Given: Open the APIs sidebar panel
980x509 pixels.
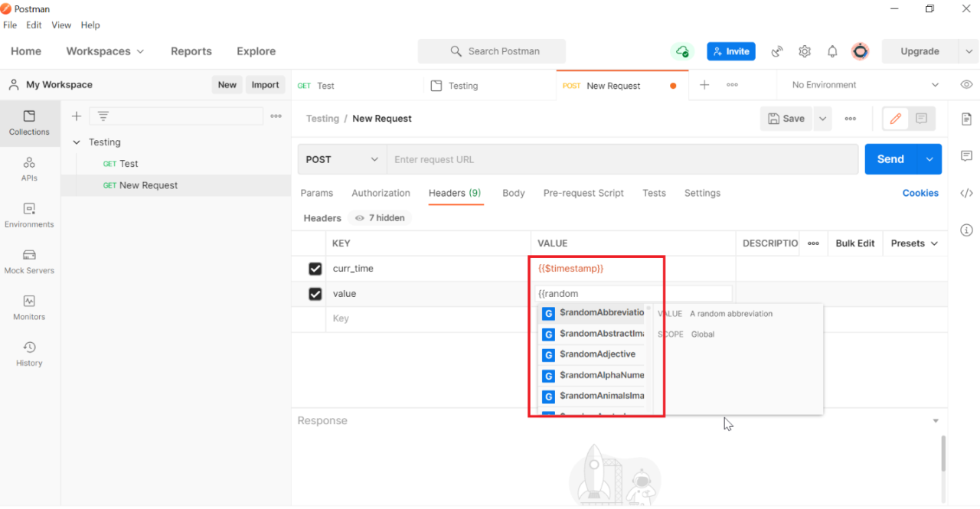Looking at the screenshot, I should [x=29, y=168].
